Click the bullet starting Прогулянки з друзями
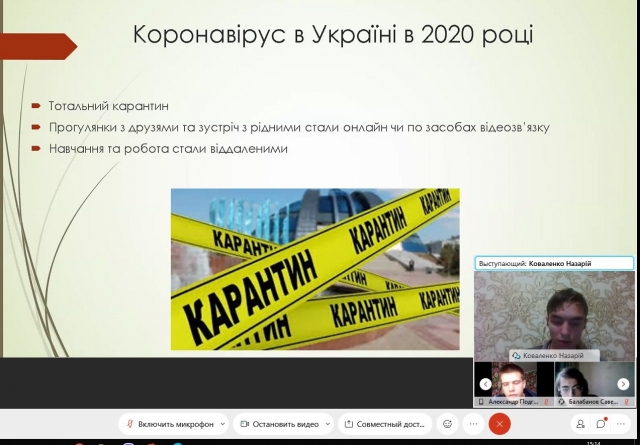The image size is (640, 445). [299, 127]
